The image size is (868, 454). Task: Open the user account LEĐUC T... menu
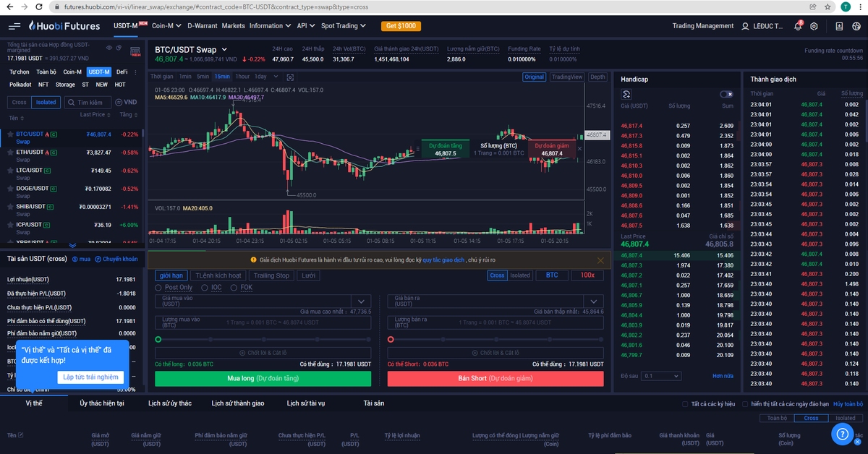762,26
